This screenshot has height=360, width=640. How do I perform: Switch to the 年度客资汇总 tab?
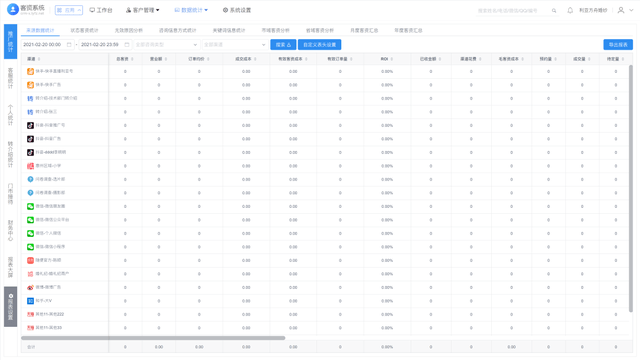point(408,30)
